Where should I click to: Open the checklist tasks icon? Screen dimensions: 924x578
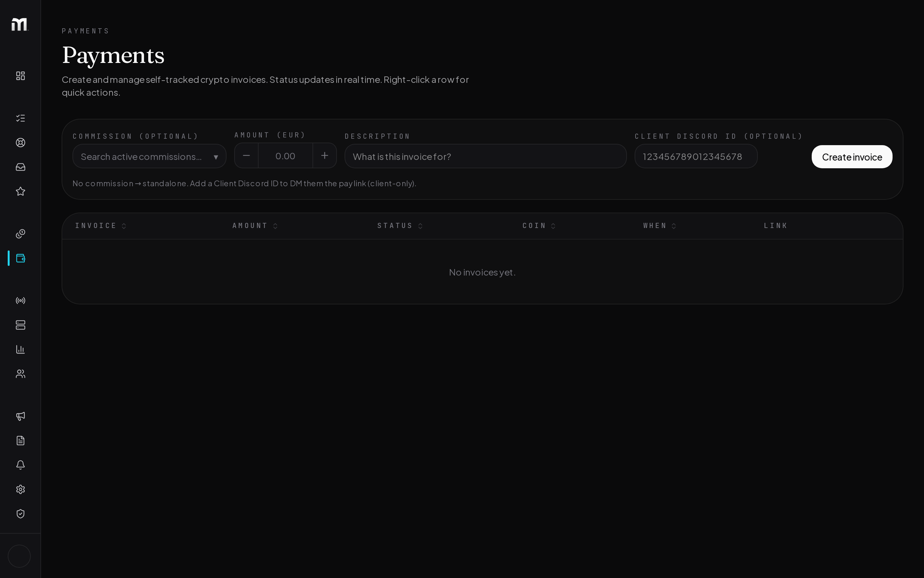(x=21, y=118)
